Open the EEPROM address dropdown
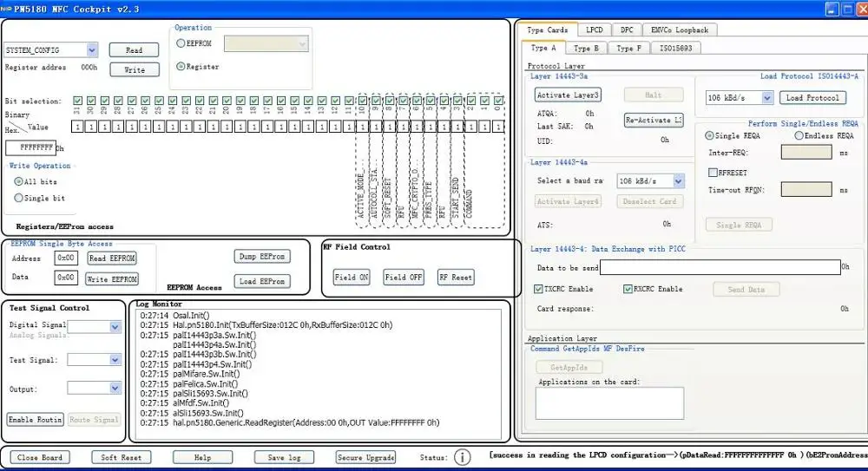This screenshot has width=868, height=471. [x=302, y=43]
